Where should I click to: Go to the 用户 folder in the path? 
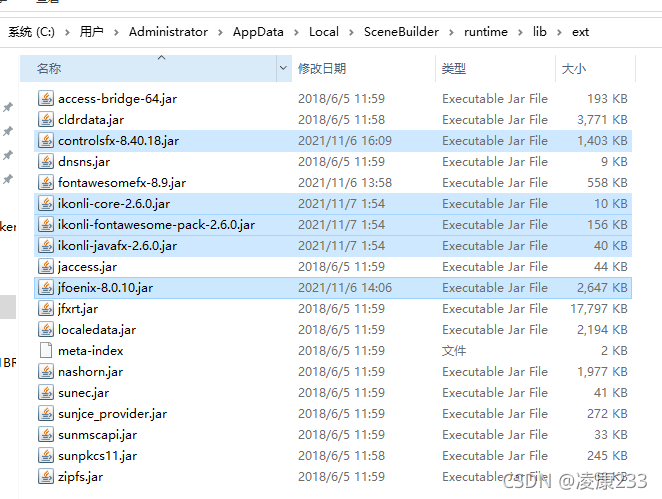[92, 32]
